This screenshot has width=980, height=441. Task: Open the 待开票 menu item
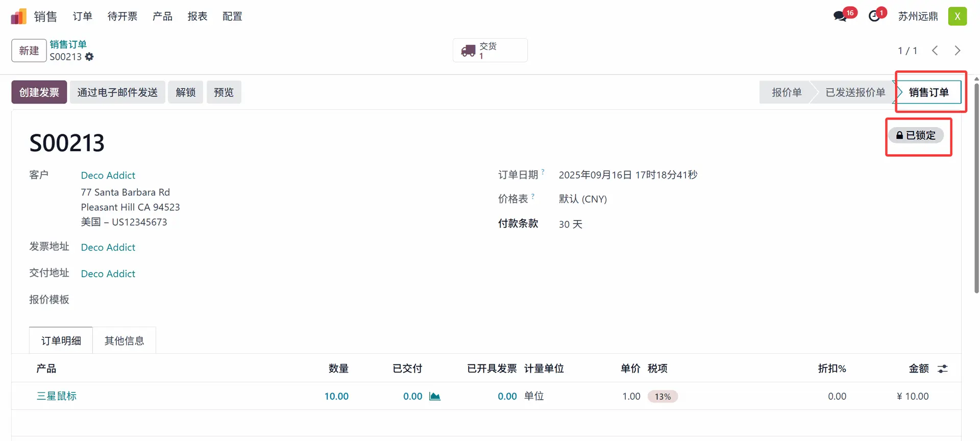(122, 16)
